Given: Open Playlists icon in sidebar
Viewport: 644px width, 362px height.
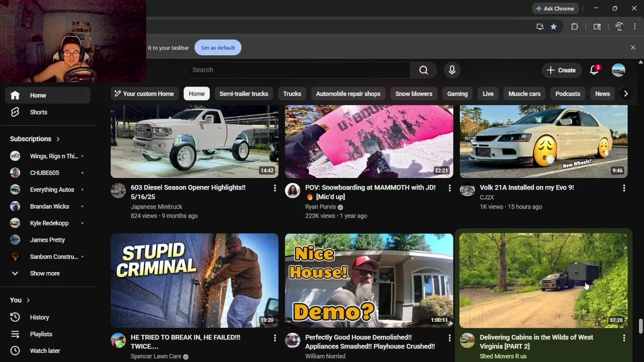Looking at the screenshot, I should click(15, 334).
